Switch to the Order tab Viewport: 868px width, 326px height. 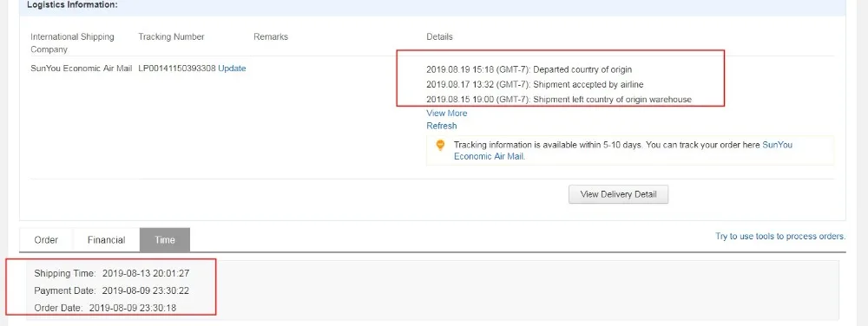pyautogui.click(x=46, y=240)
